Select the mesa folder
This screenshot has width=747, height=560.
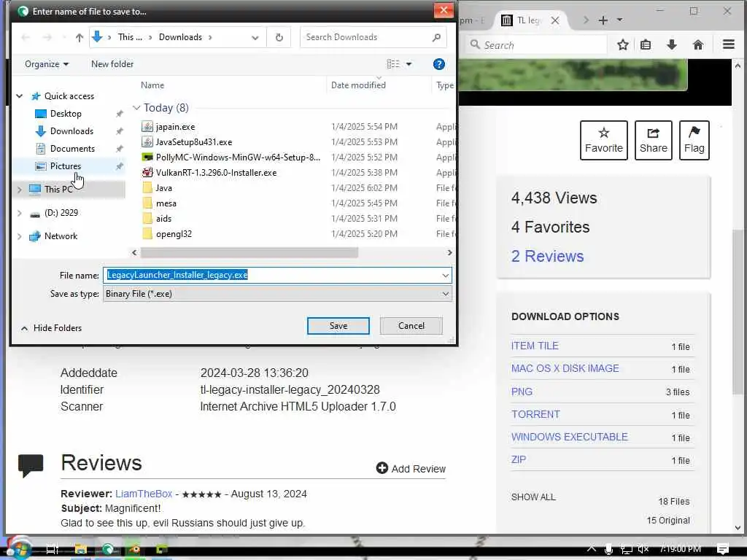tap(166, 203)
